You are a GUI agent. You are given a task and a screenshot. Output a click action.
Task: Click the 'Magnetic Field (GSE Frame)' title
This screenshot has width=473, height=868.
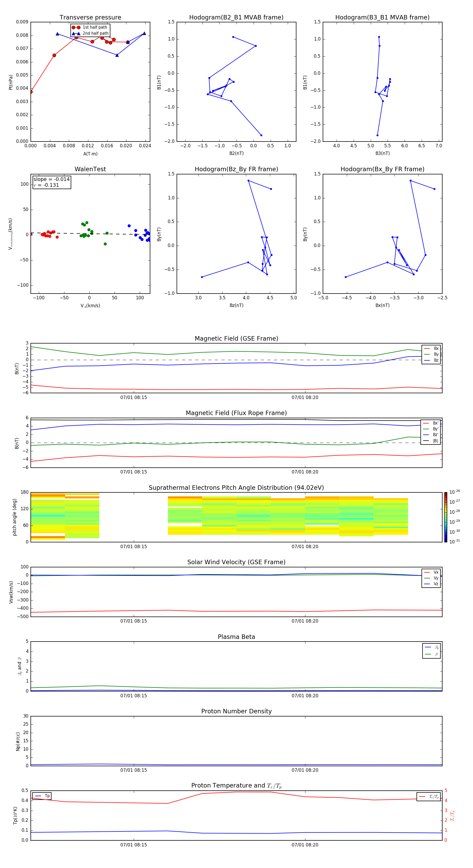pyautogui.click(x=236, y=339)
